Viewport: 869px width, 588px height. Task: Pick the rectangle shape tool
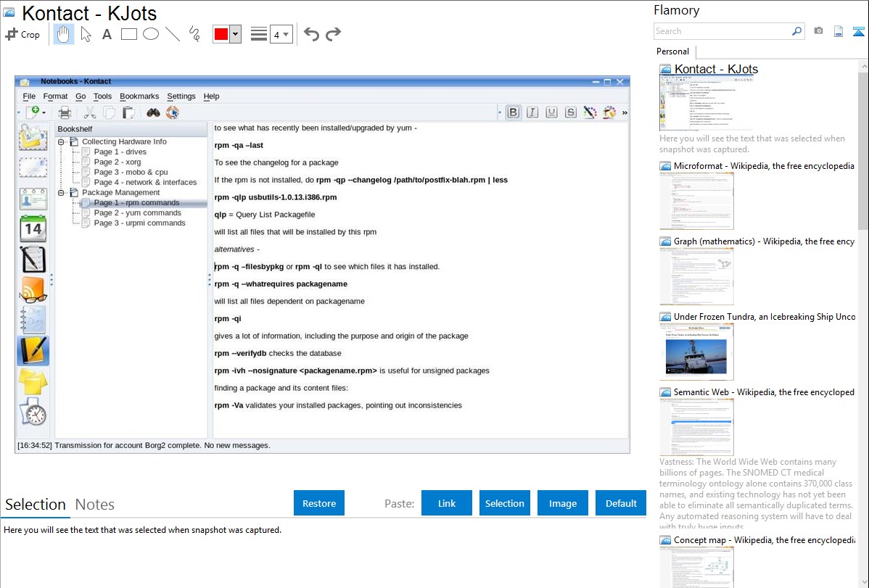129,34
